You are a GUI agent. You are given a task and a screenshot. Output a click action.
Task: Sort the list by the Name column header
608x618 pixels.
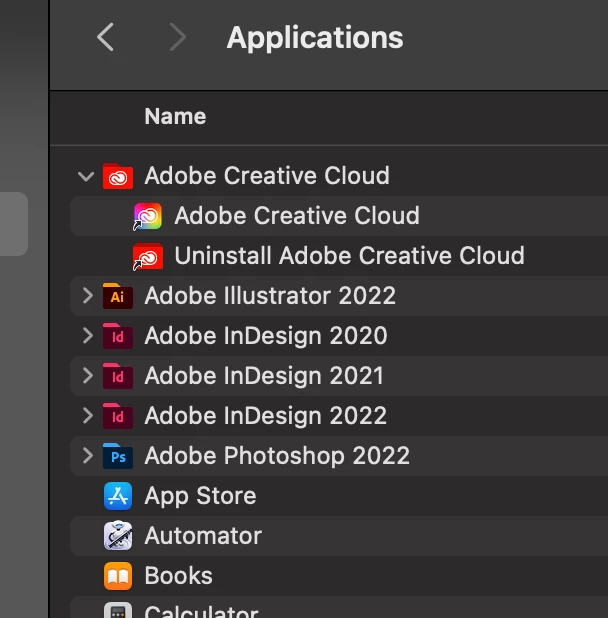pos(175,116)
